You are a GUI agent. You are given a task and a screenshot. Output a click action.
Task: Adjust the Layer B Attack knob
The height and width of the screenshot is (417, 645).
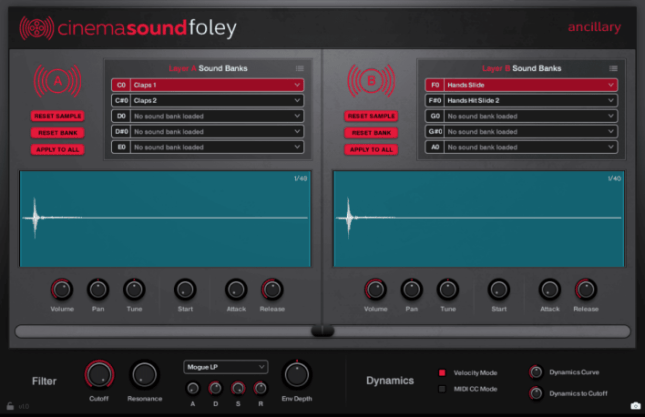click(x=550, y=290)
